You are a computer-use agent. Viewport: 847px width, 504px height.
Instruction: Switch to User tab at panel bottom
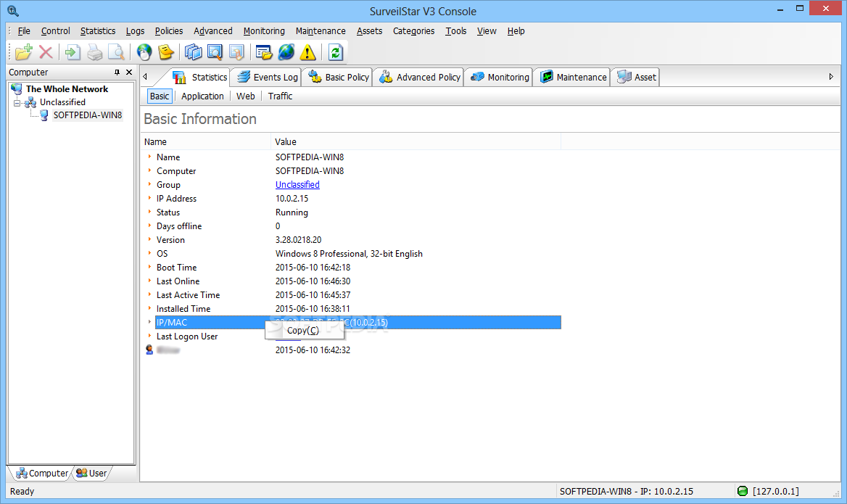92,474
